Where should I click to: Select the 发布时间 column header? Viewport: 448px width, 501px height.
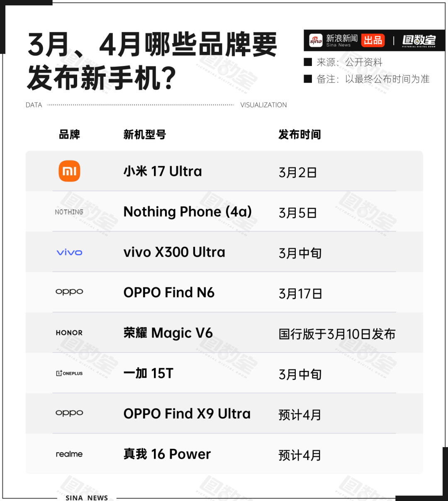(x=299, y=134)
